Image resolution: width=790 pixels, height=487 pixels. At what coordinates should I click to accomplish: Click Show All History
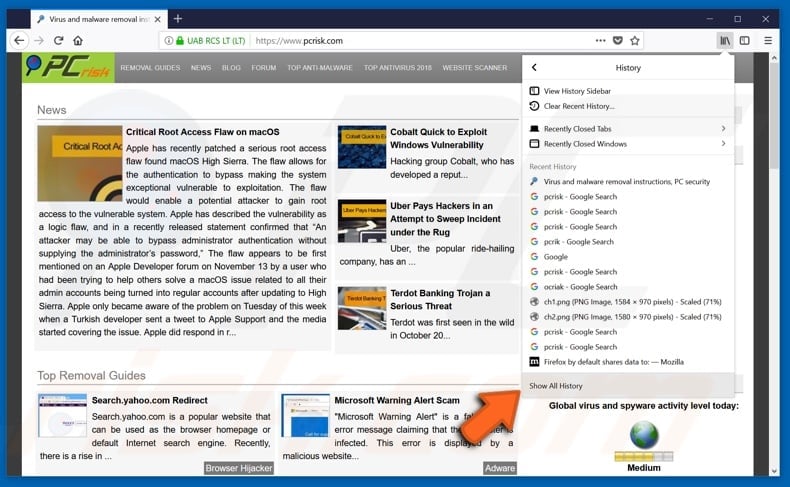628,386
